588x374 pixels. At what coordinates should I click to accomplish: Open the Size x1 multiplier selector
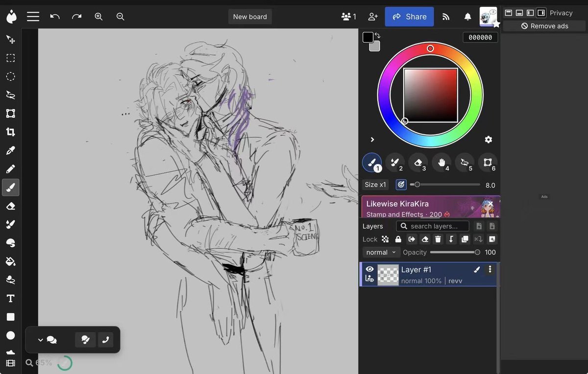click(376, 185)
